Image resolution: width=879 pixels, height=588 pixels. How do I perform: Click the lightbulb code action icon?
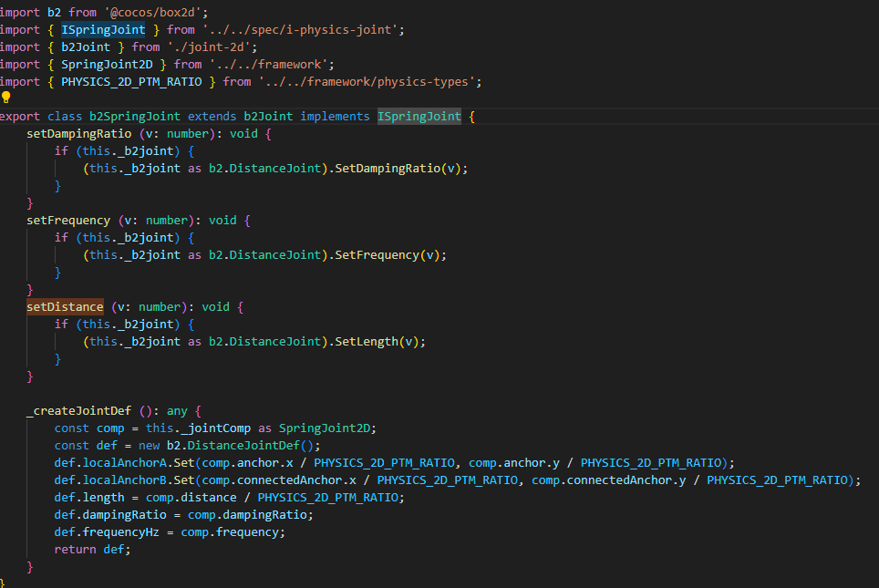point(6,97)
